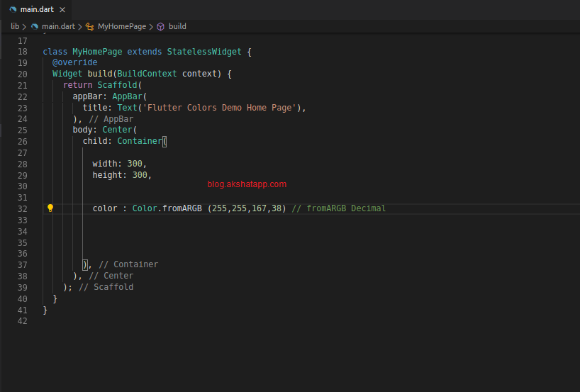Click line number 18 in the gutter
580x392 pixels.
pyautogui.click(x=22, y=52)
